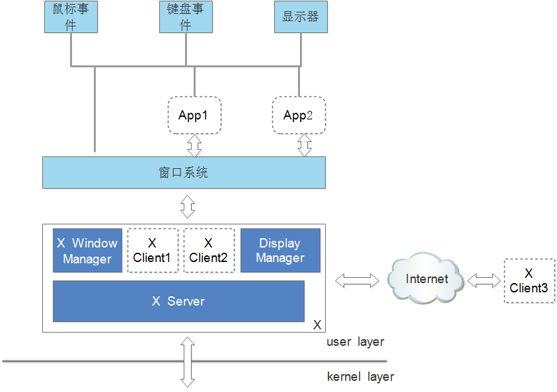
Task: Click the Display Manager block
Action: (280, 251)
